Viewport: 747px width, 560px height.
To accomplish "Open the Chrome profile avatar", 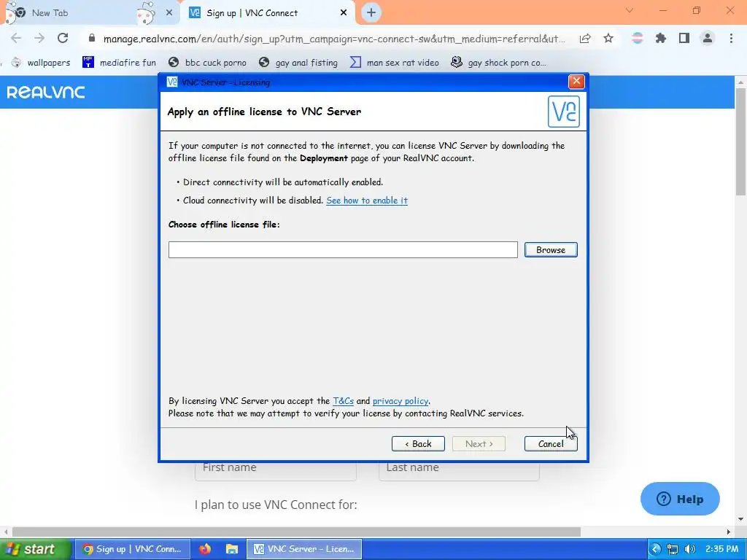I will coord(708,38).
